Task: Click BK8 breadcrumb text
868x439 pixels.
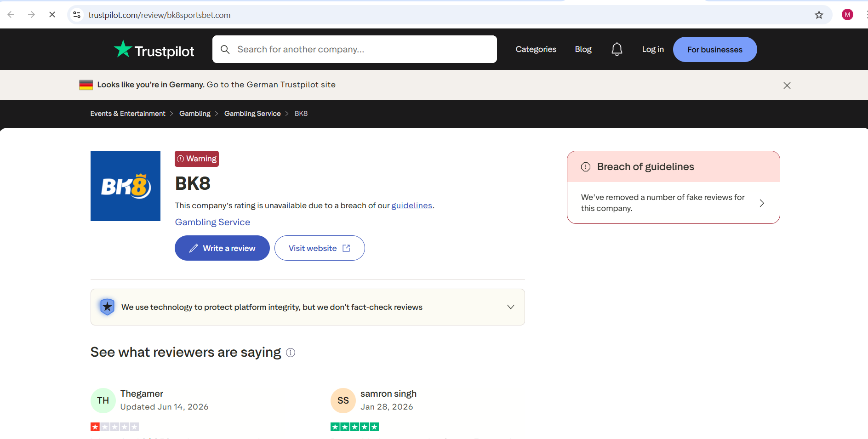Action: pyautogui.click(x=301, y=114)
